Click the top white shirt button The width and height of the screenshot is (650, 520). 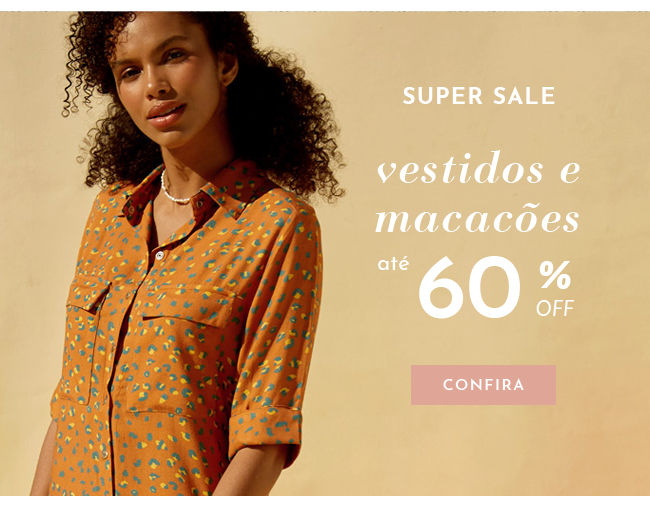pos(160,256)
